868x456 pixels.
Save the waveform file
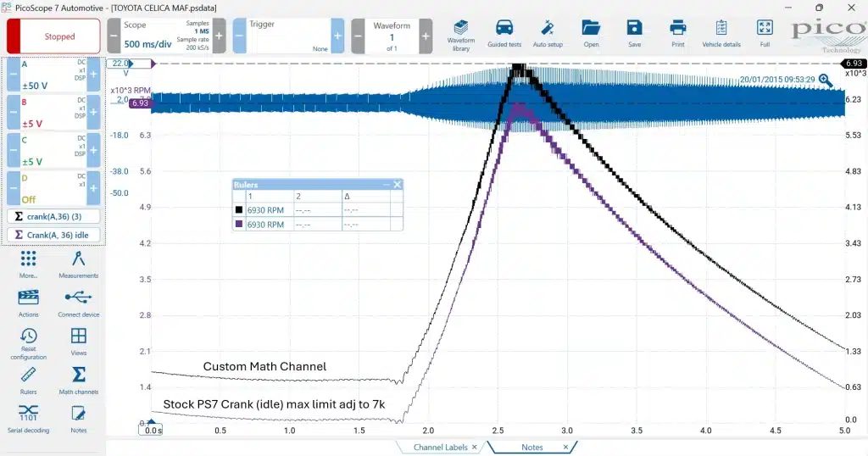(x=634, y=34)
